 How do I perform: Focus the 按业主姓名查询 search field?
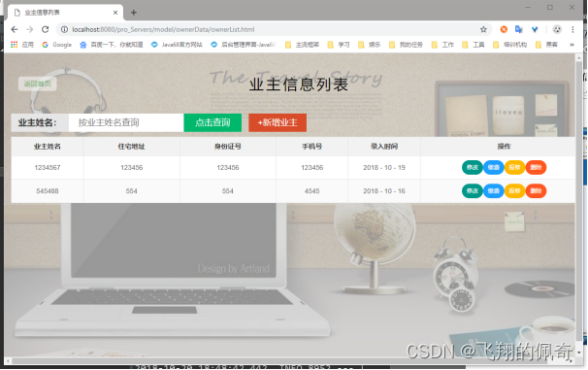click(x=126, y=122)
